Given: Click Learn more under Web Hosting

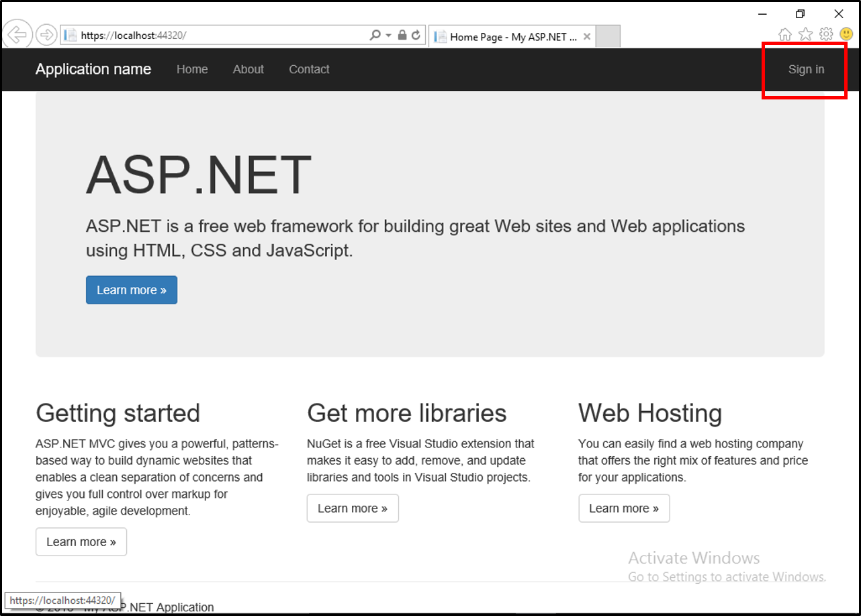Looking at the screenshot, I should click(624, 509).
